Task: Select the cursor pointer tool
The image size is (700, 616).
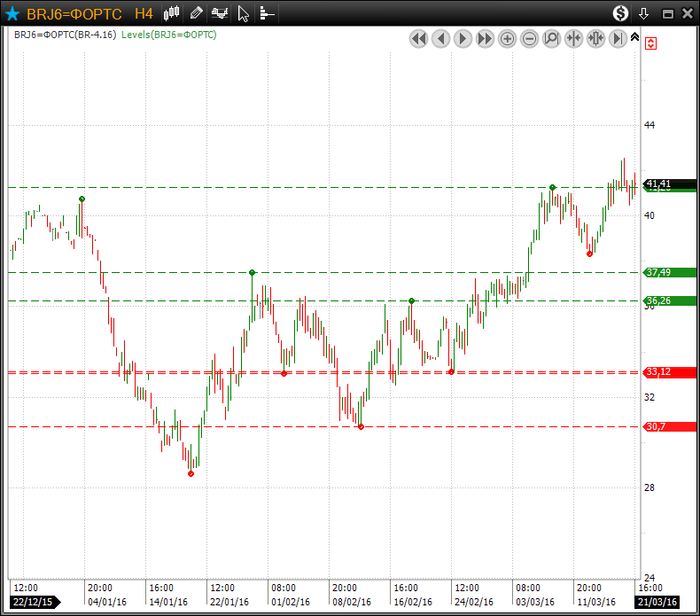Action: pyautogui.click(x=244, y=13)
